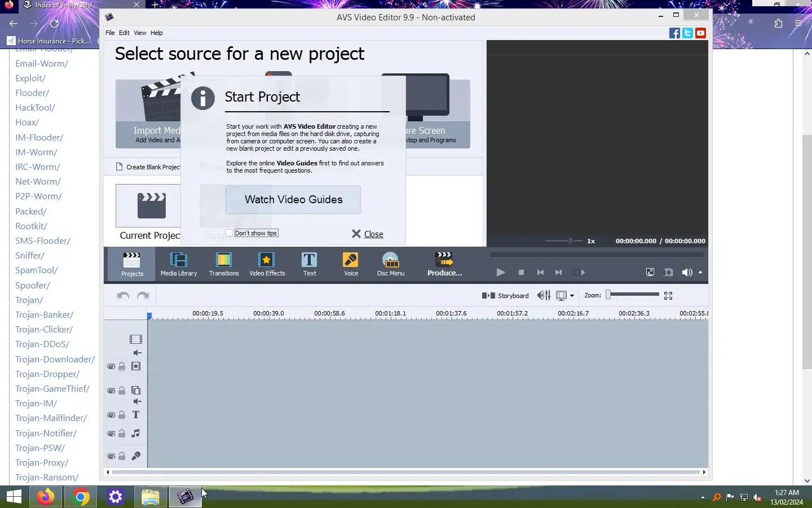Image resolution: width=812 pixels, height=508 pixels.
Task: Click the preview seek progress bar
Action: coord(597,255)
